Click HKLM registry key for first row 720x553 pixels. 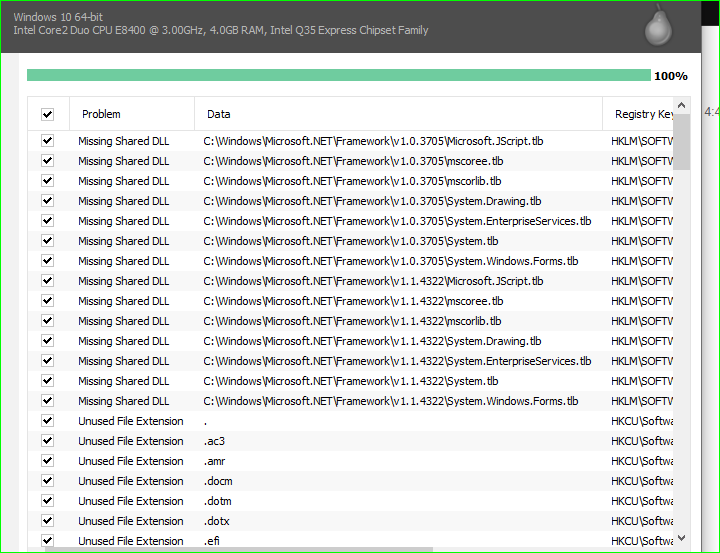click(x=642, y=141)
